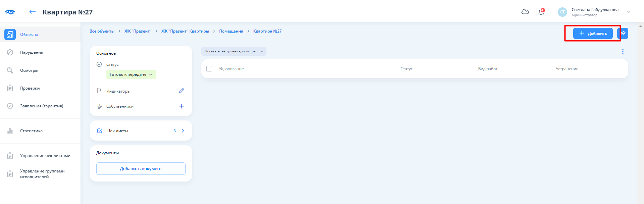Click the Добавить button
Image resolution: width=644 pixels, height=204 pixels.
pos(593,33)
